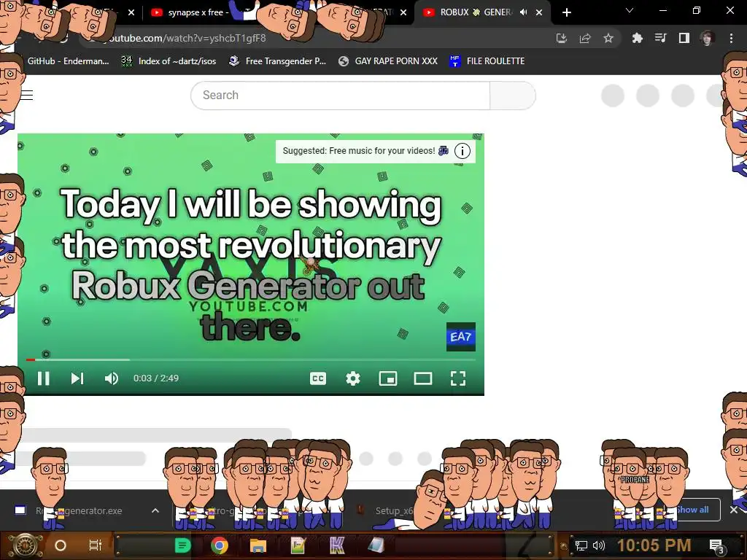This screenshot has width=747, height=560.
Task: Switch the video to miniplayer
Action: pos(388,378)
